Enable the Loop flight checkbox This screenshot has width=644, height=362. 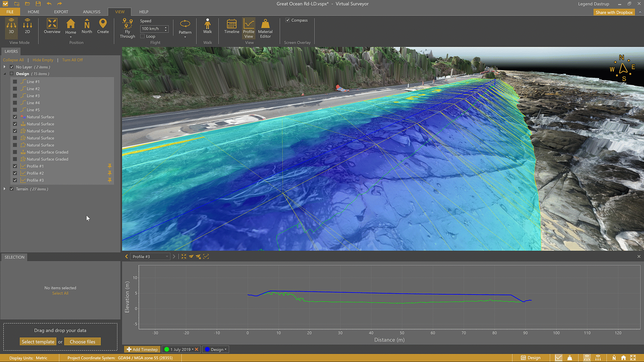tap(143, 36)
